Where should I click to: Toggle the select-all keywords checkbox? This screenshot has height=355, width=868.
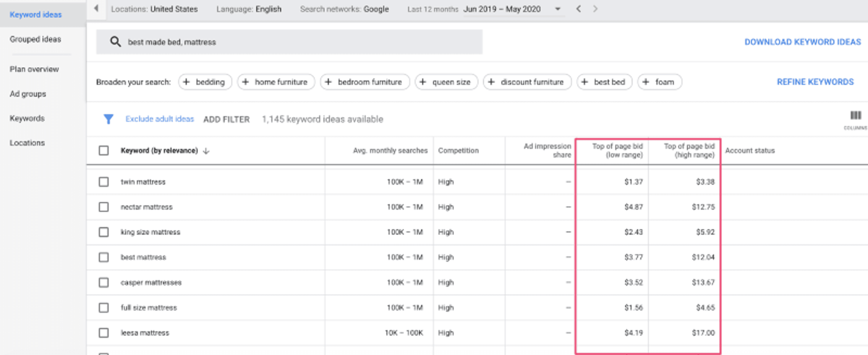tap(104, 150)
